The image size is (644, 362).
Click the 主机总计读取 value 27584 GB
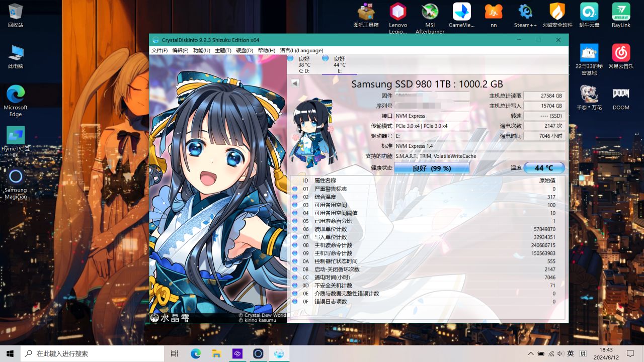tap(544, 96)
